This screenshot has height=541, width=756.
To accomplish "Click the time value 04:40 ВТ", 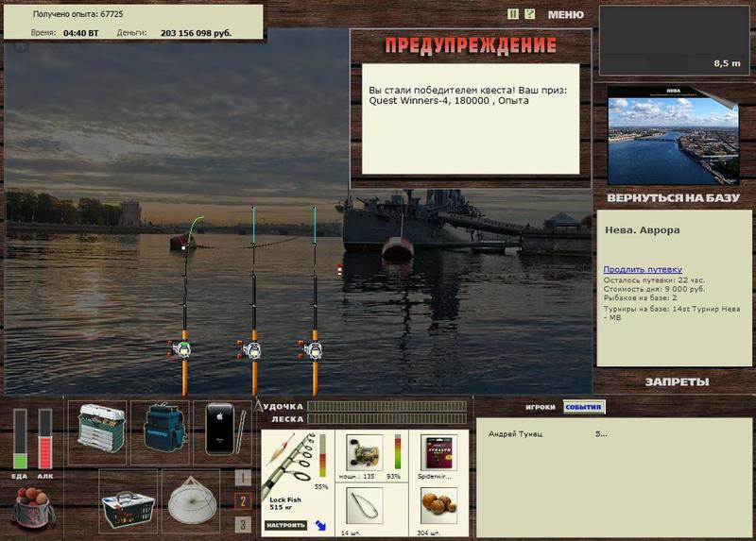I will [80, 33].
